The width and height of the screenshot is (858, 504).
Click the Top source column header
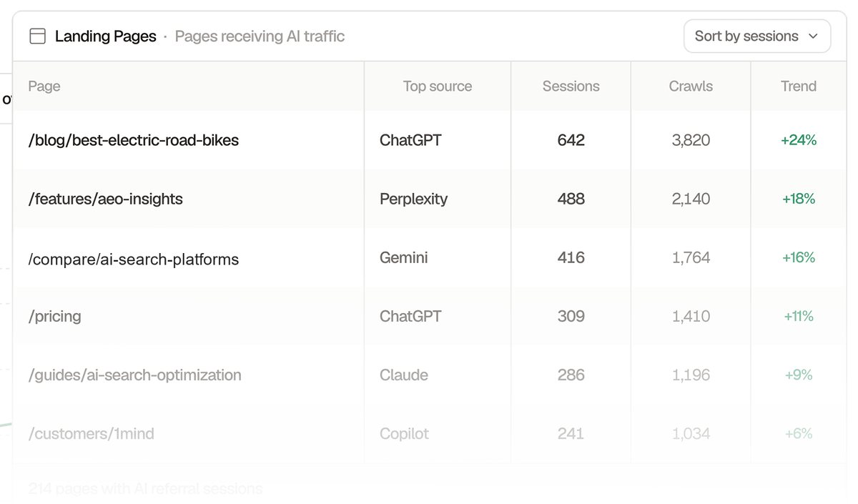pos(438,86)
